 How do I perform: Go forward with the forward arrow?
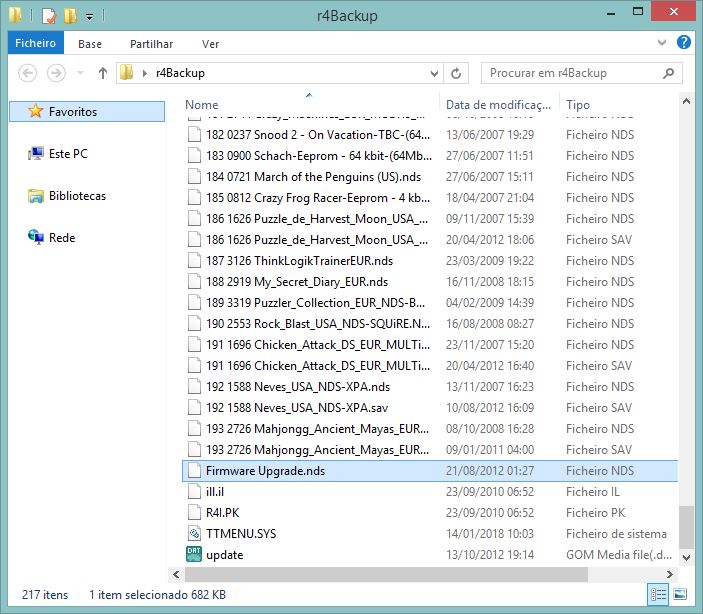click(x=56, y=73)
